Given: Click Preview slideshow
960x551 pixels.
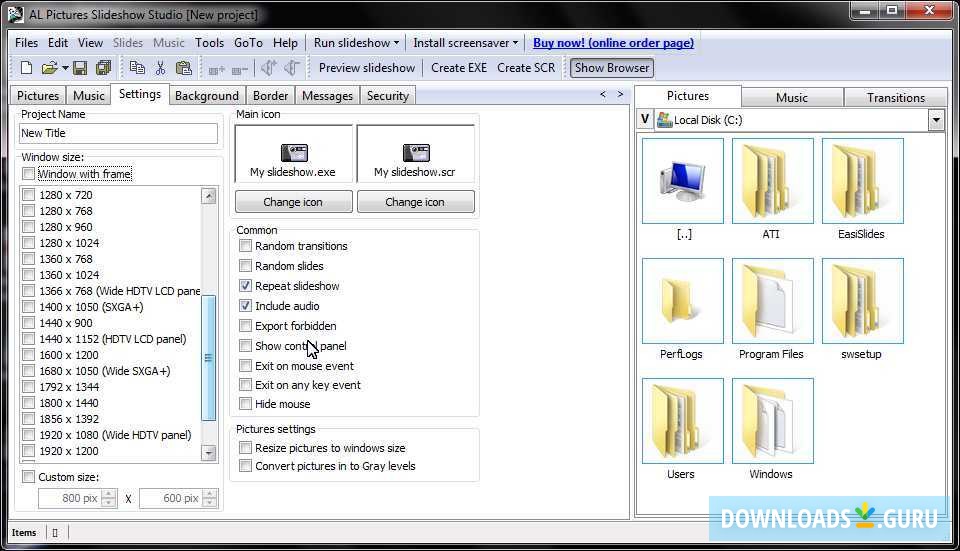Looking at the screenshot, I should (x=367, y=68).
